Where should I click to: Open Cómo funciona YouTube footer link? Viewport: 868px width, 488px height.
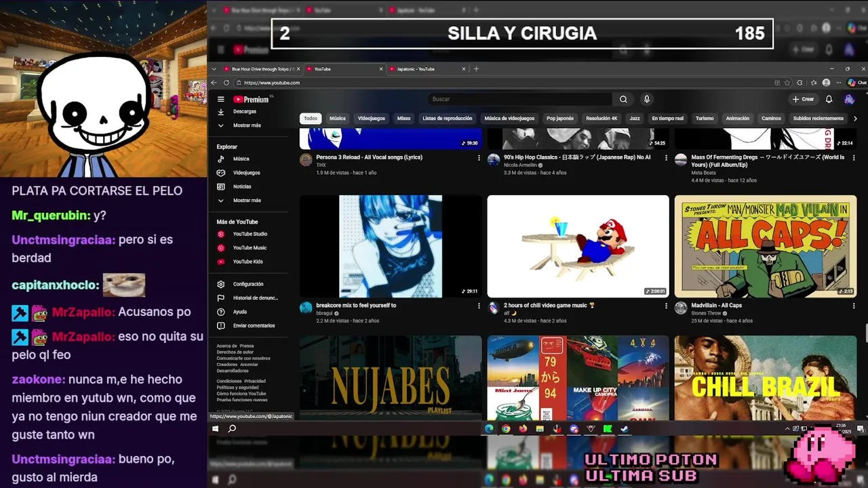[x=241, y=394]
